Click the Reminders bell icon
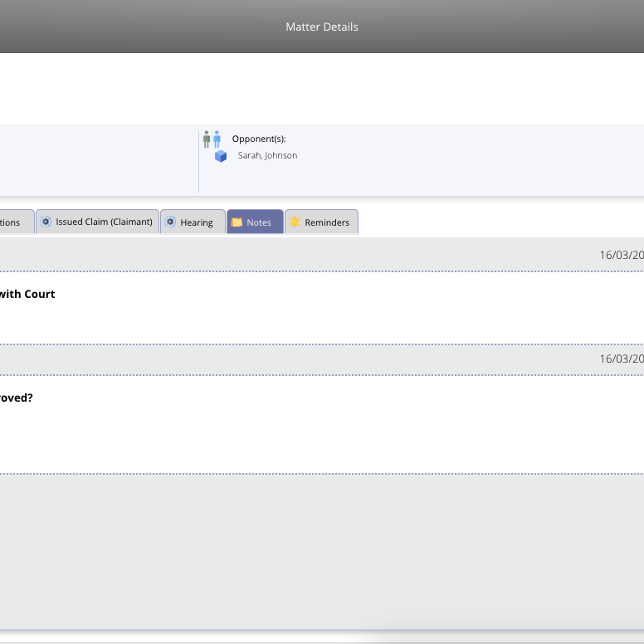The width and height of the screenshot is (644, 644). pyautogui.click(x=295, y=222)
